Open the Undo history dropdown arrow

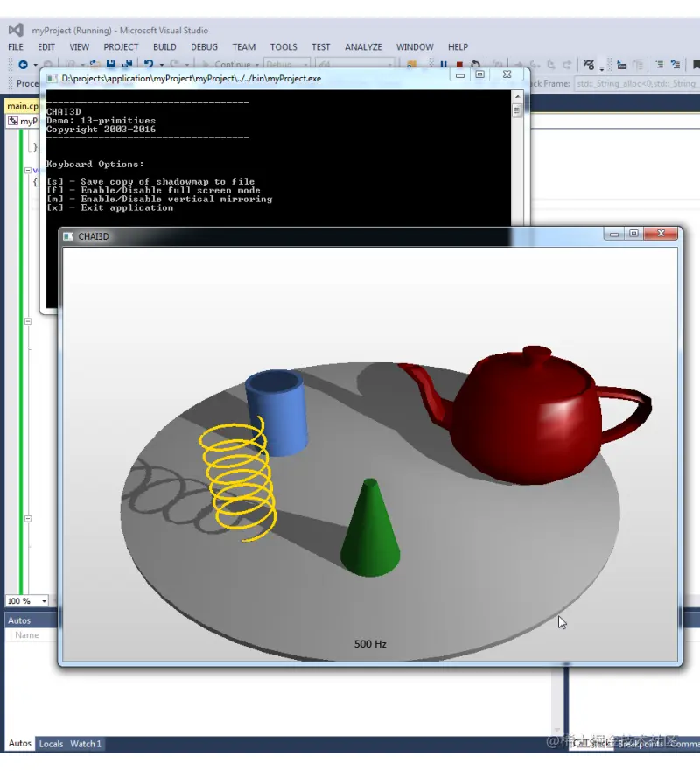(162, 65)
